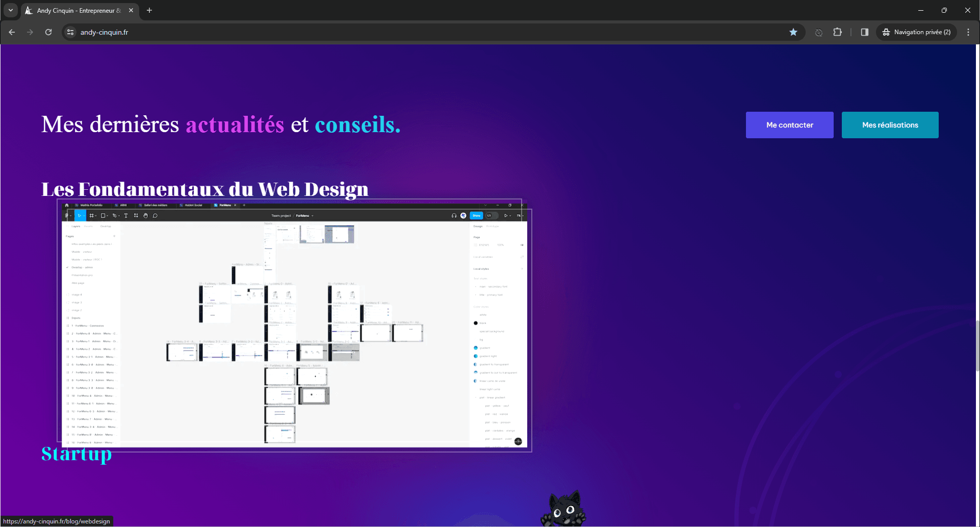
Task: Open the Extensions puzzle icon
Action: (837, 32)
